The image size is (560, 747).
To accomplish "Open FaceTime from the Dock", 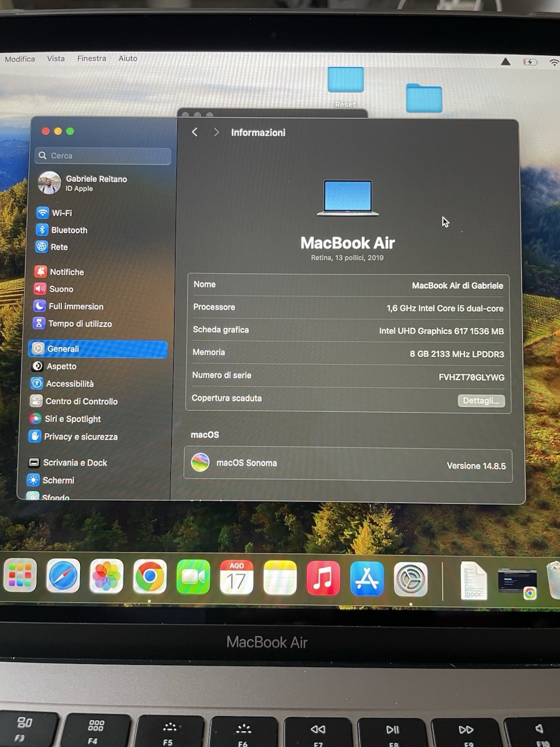I will 193,577.
